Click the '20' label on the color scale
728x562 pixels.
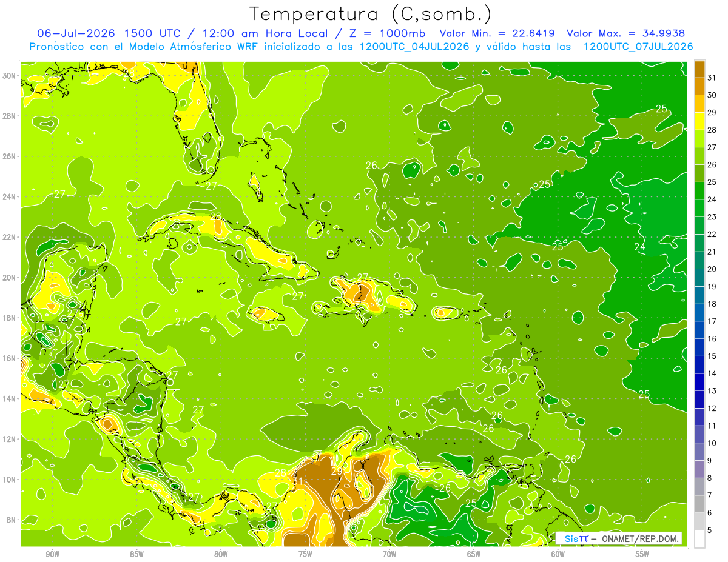[712, 269]
